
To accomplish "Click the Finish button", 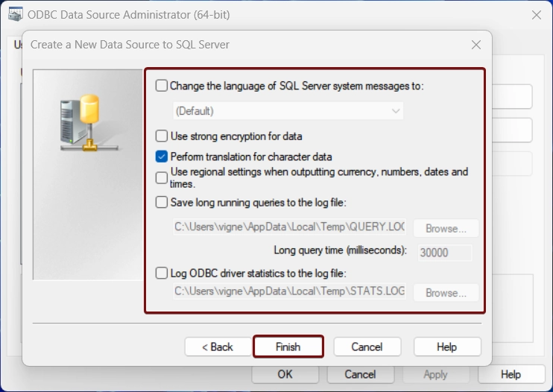I will coord(288,347).
